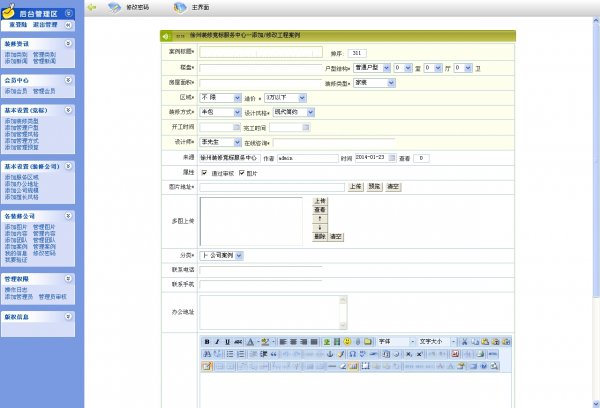Insert anchor in the editor
Screen dimensions: 600x408
(x=330, y=354)
